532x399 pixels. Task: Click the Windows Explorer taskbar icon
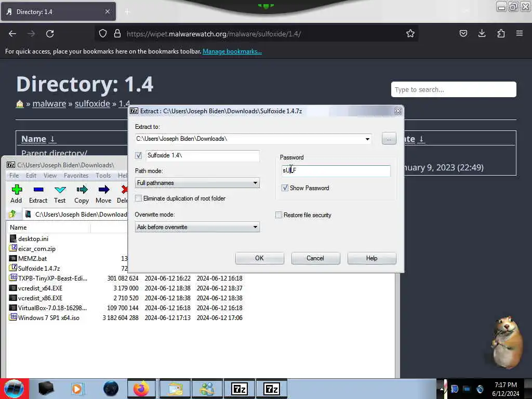coord(175,389)
